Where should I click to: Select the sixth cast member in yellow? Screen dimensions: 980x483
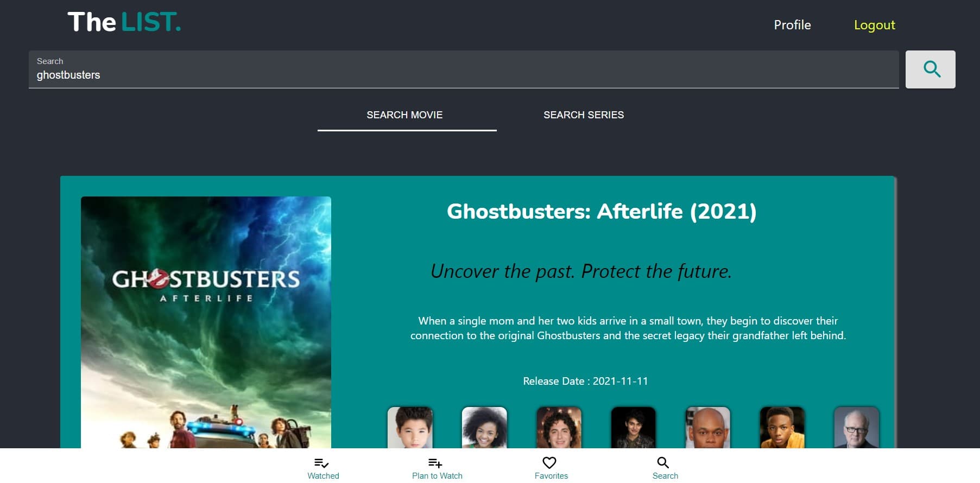(x=782, y=428)
